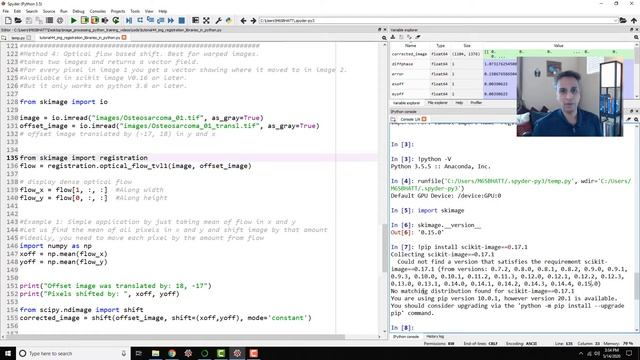
Task: Open the Consoles menu
Action: pyautogui.click(x=98, y=11)
